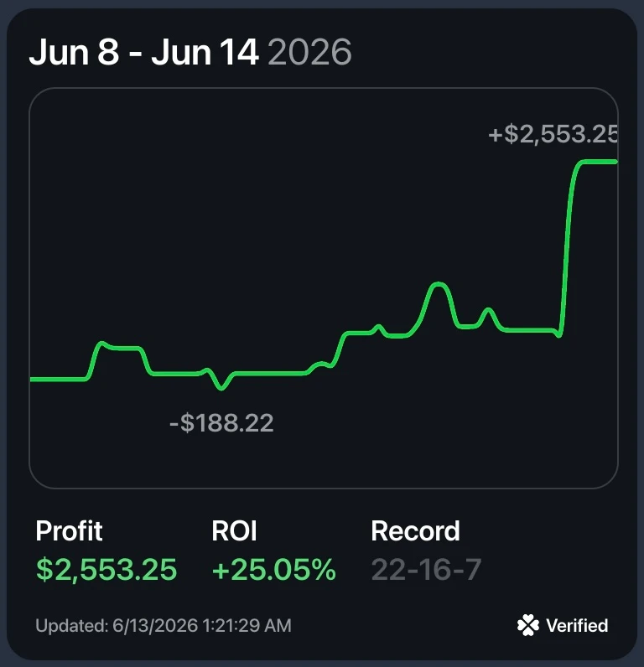Select the Jun 8 - Jun 14 date range heading
This screenshot has width=644, height=667.
pos(144,52)
